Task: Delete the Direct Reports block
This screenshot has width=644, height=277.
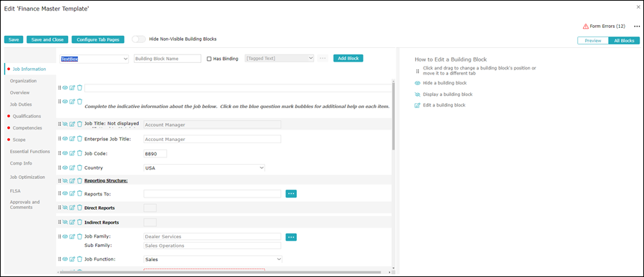Action: point(79,208)
